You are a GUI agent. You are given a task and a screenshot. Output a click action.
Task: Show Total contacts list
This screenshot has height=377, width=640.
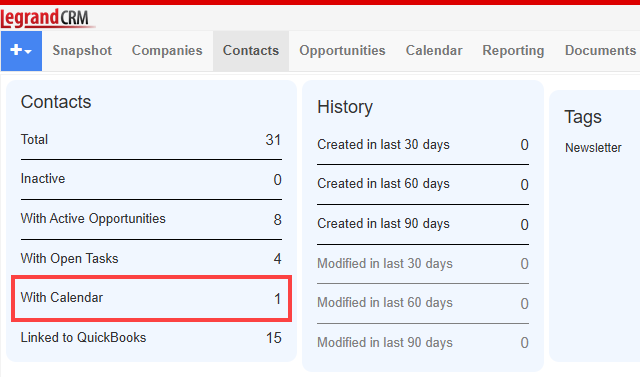tap(151, 140)
